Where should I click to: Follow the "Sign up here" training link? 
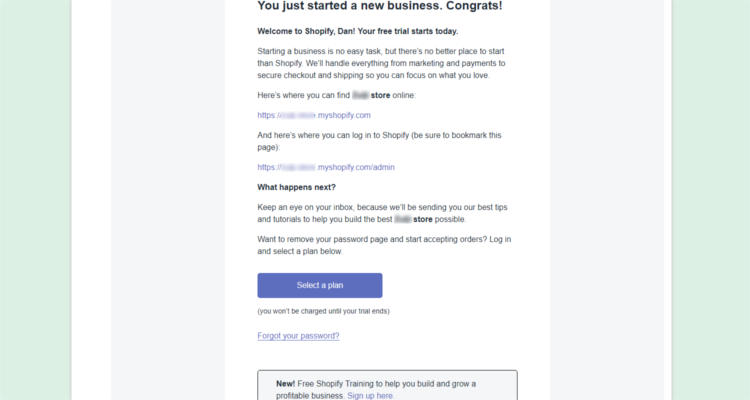tap(370, 396)
